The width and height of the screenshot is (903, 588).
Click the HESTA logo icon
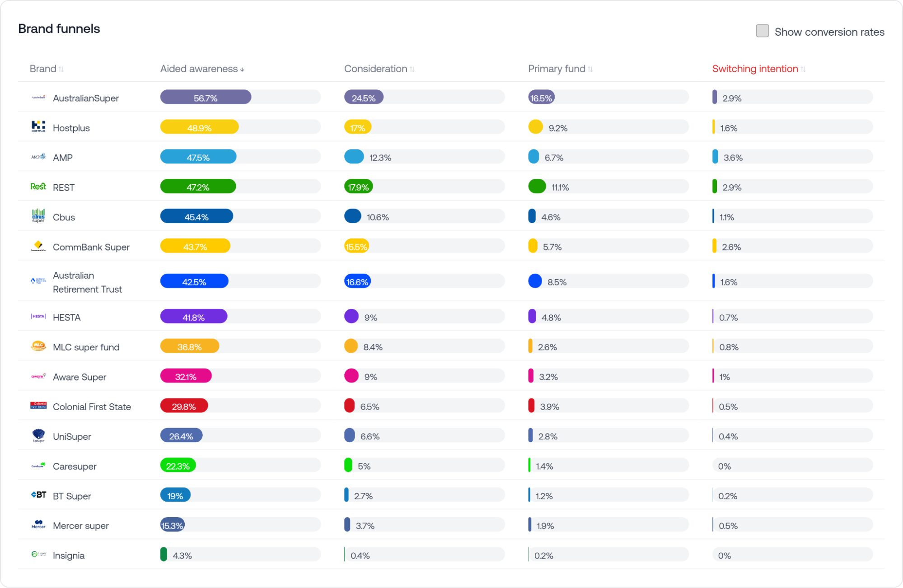pyautogui.click(x=38, y=317)
